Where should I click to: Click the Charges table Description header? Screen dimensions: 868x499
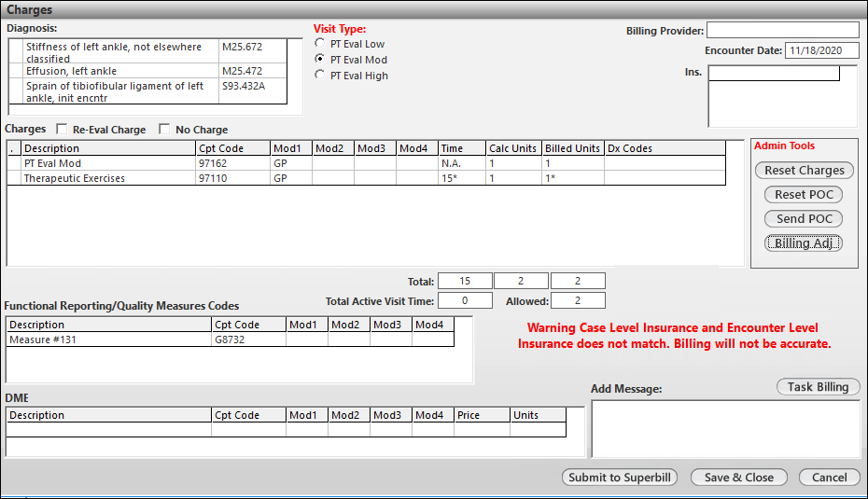coord(108,148)
